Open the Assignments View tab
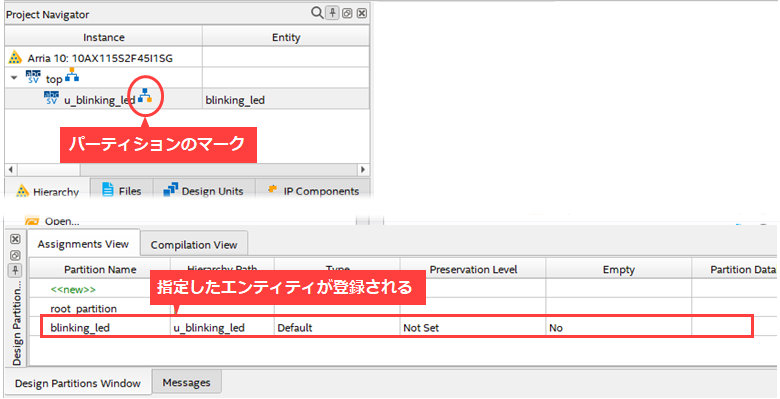This screenshot has width=780, height=399. 83,244
